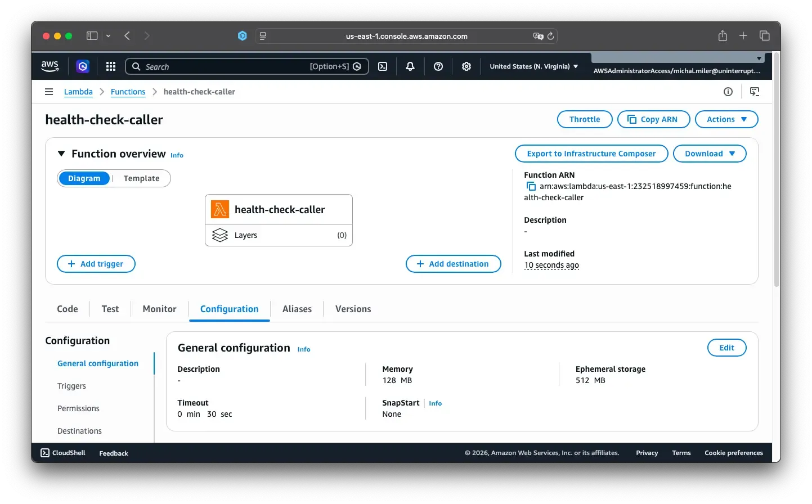Open Info link next to Function overview
This screenshot has height=504, width=812.
coord(177,155)
